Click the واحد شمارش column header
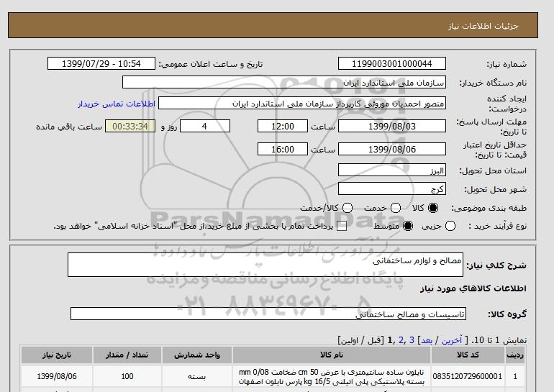Screen dimensions: 554x392 (x=197, y=355)
